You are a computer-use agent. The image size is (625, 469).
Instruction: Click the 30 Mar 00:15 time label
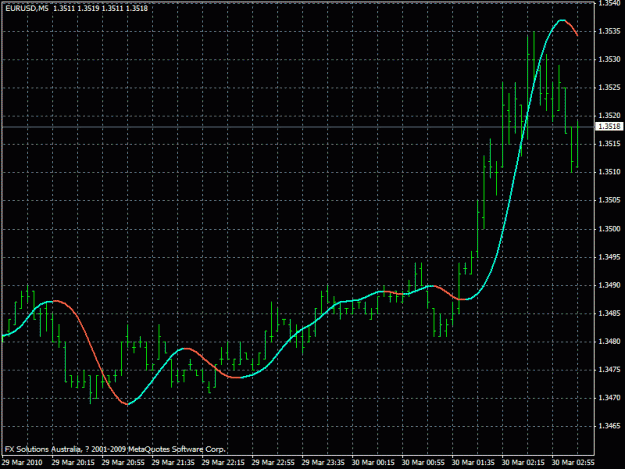(x=373, y=463)
